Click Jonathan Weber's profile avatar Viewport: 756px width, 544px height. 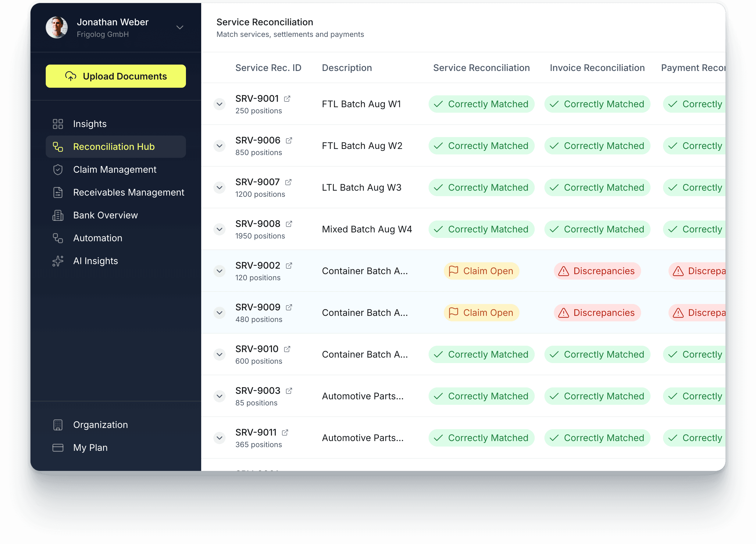point(57,27)
